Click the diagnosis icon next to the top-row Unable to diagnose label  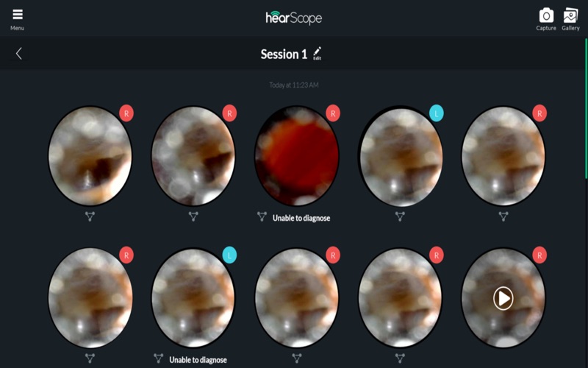(x=262, y=216)
